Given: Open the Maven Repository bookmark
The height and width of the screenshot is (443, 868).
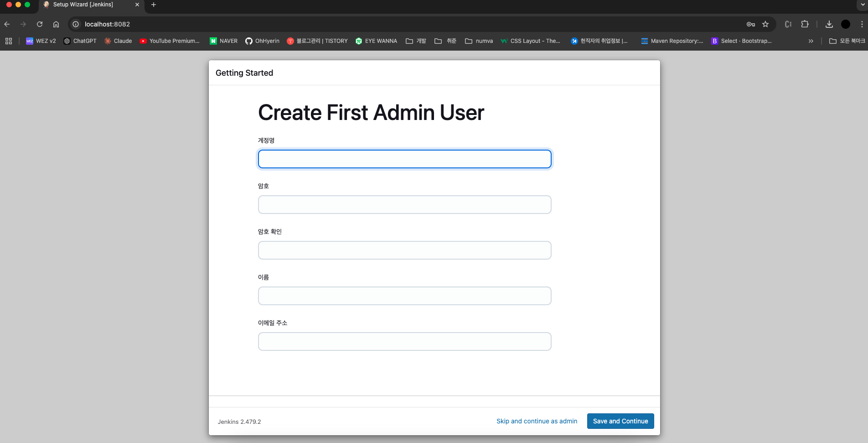Looking at the screenshot, I should click(x=672, y=41).
